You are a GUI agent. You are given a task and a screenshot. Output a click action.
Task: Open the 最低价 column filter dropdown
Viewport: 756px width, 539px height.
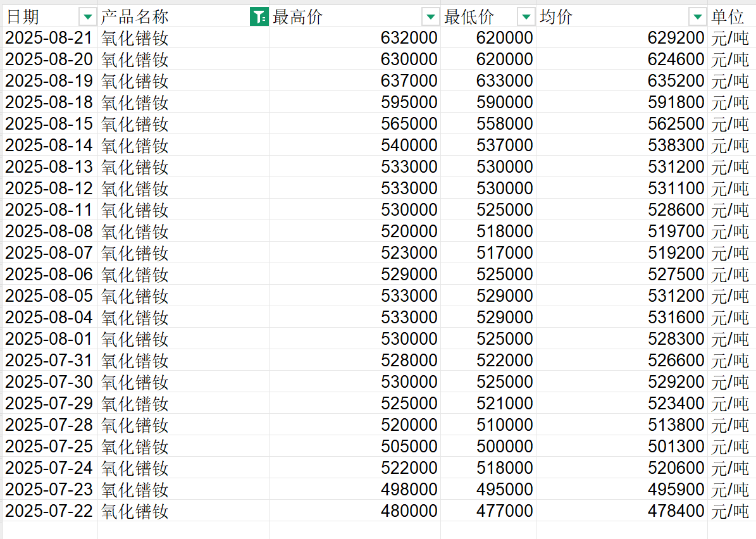click(526, 17)
